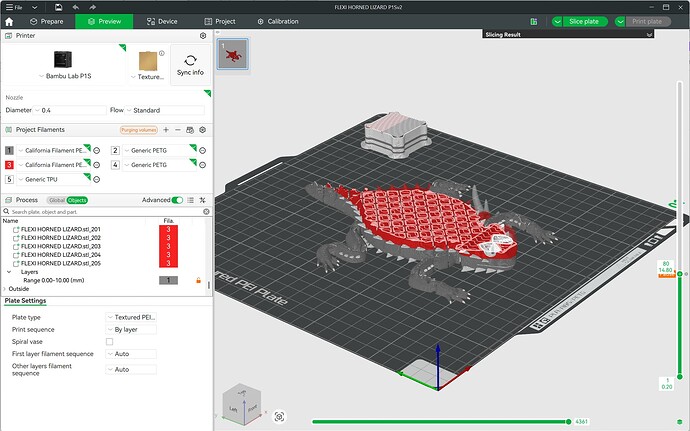690x431 pixels.
Task: Open printer settings gear icon
Action: 203,36
